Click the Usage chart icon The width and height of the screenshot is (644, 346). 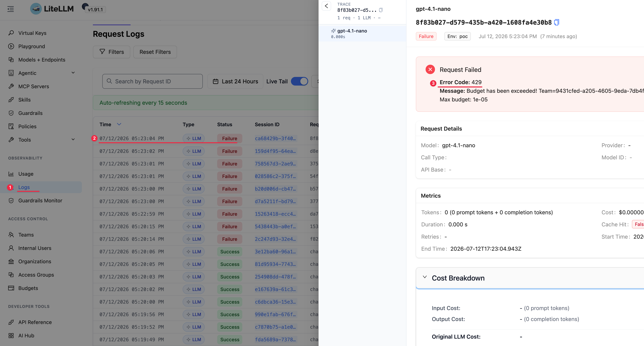click(11, 174)
